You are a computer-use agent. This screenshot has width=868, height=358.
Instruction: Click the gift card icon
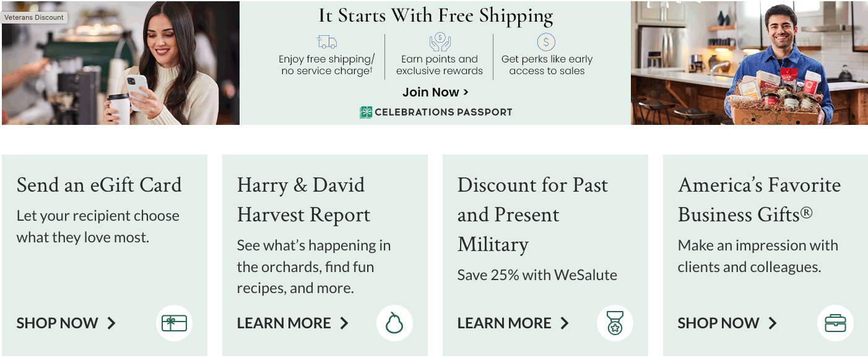[174, 323]
